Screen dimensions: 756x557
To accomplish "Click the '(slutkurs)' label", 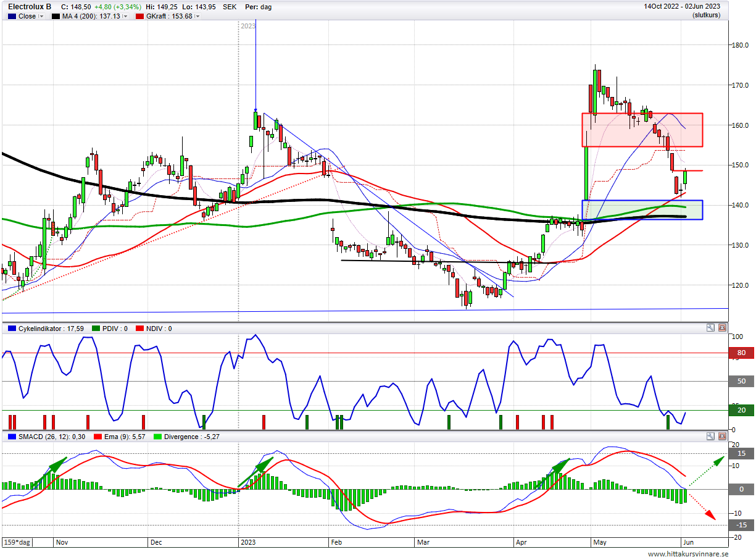I will pos(706,14).
